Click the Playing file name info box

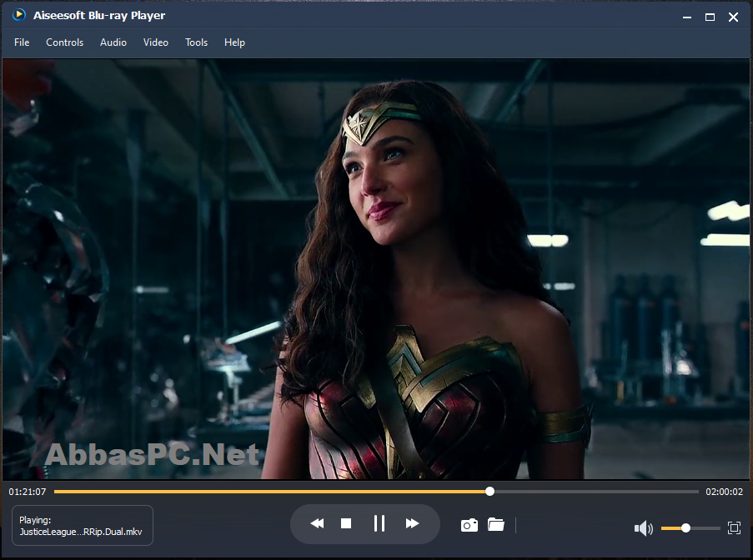click(x=82, y=526)
